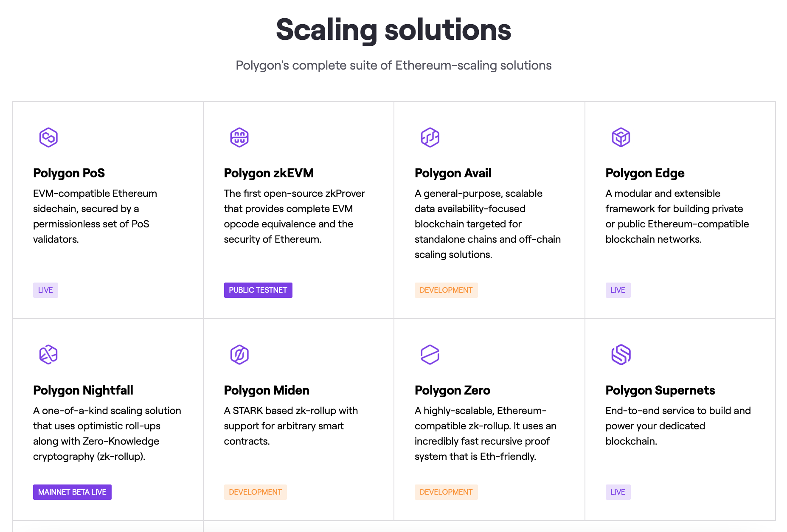Open the Polygon PoS heading link
This screenshot has width=787, height=532.
coord(69,173)
